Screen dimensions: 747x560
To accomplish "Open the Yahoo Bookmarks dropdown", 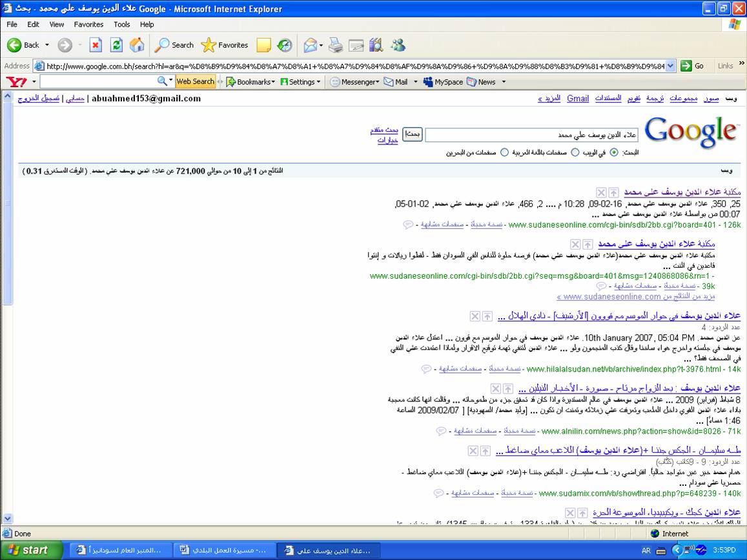I will [x=251, y=82].
